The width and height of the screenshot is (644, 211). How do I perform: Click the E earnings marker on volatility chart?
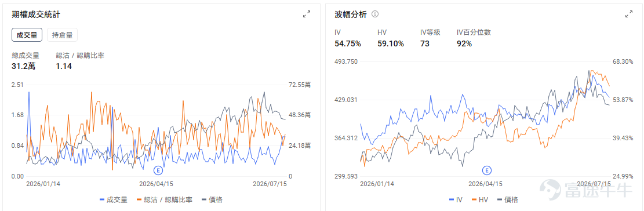(x=486, y=170)
